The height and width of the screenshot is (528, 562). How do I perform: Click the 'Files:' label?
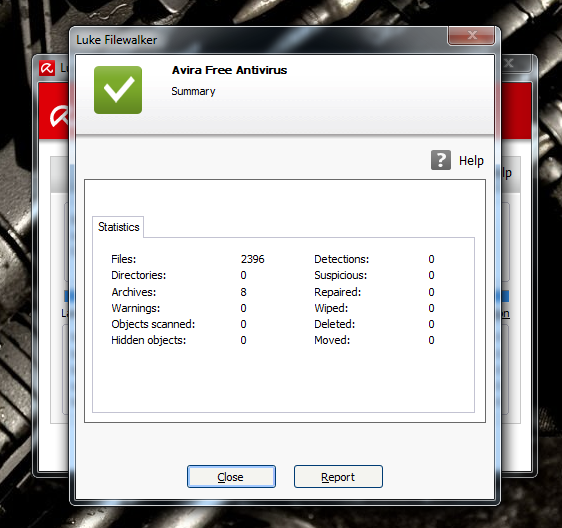click(x=124, y=259)
